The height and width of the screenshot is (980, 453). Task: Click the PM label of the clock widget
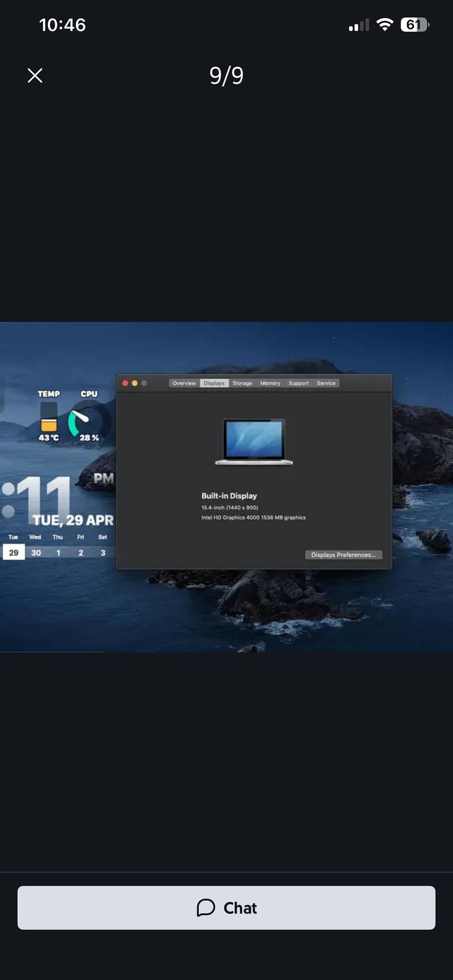click(x=104, y=478)
